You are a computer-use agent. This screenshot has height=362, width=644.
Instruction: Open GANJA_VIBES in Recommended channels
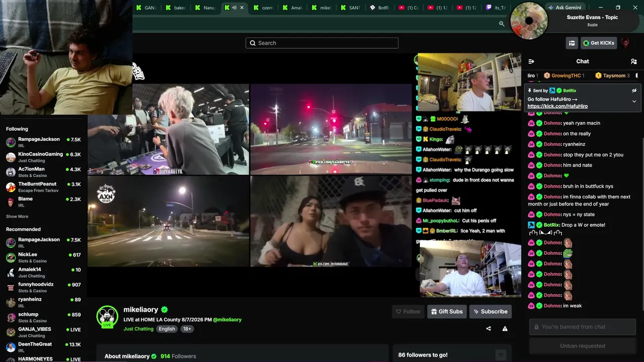click(x=43, y=332)
